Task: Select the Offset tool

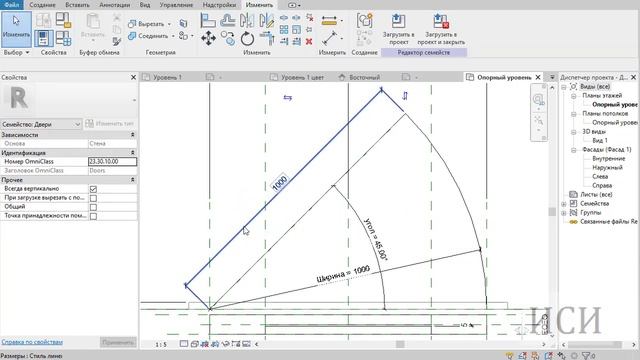Action: point(227,20)
